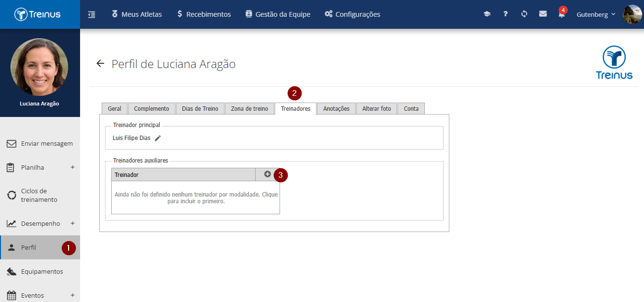Image resolution: width=644 pixels, height=302 pixels.
Task: Open Gestão da Equipe menu
Action: pyautogui.click(x=278, y=14)
